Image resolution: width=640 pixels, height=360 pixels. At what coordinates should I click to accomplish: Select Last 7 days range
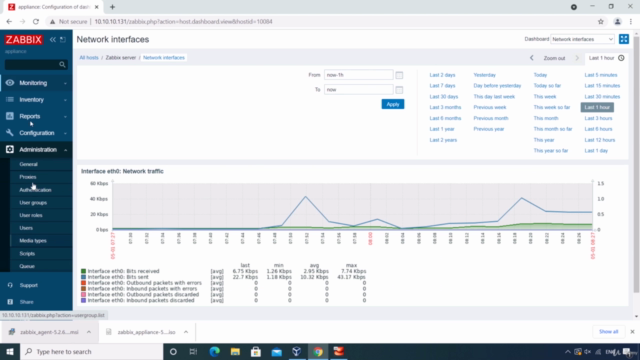click(442, 86)
